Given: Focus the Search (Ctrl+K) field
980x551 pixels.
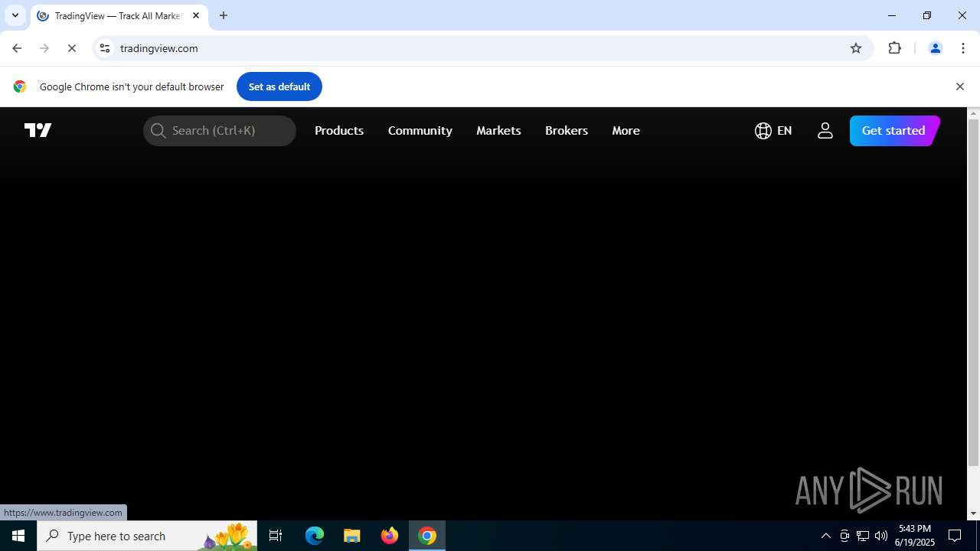Looking at the screenshot, I should coord(220,130).
